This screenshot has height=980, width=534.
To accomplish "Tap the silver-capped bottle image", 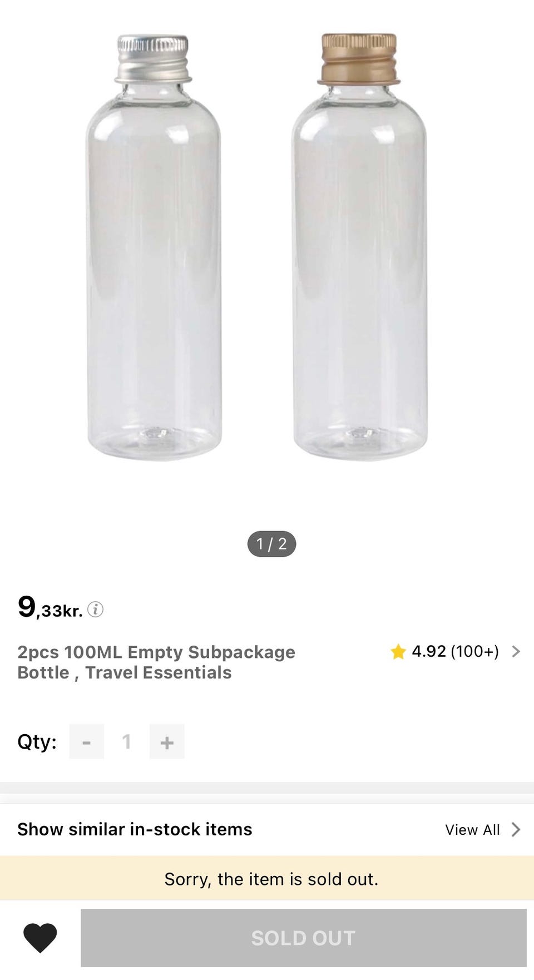I will click(154, 248).
